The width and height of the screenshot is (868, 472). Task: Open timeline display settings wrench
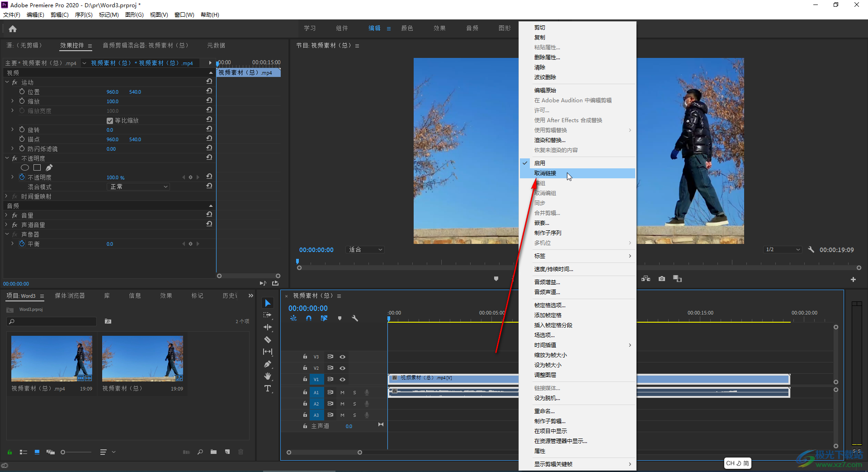coord(355,318)
